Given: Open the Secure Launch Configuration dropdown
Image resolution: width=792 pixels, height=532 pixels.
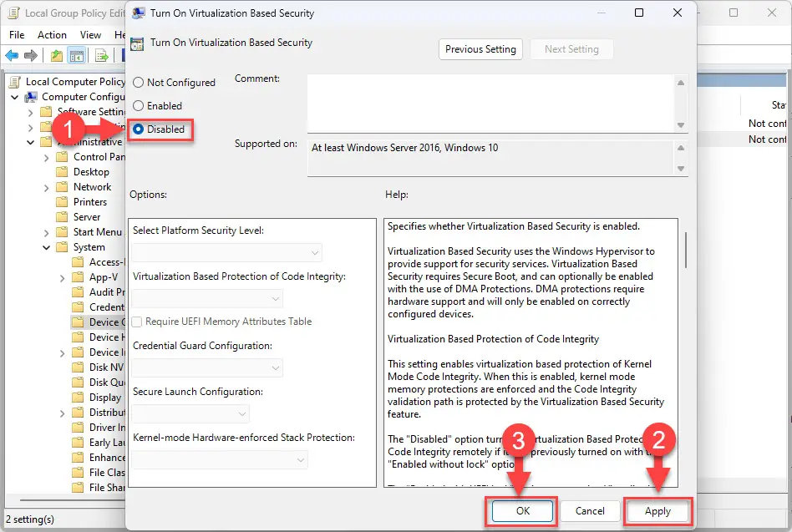Looking at the screenshot, I should point(190,414).
